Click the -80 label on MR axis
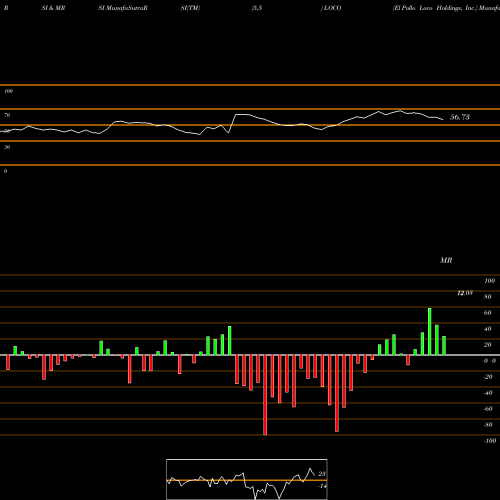 [x=488, y=425]
